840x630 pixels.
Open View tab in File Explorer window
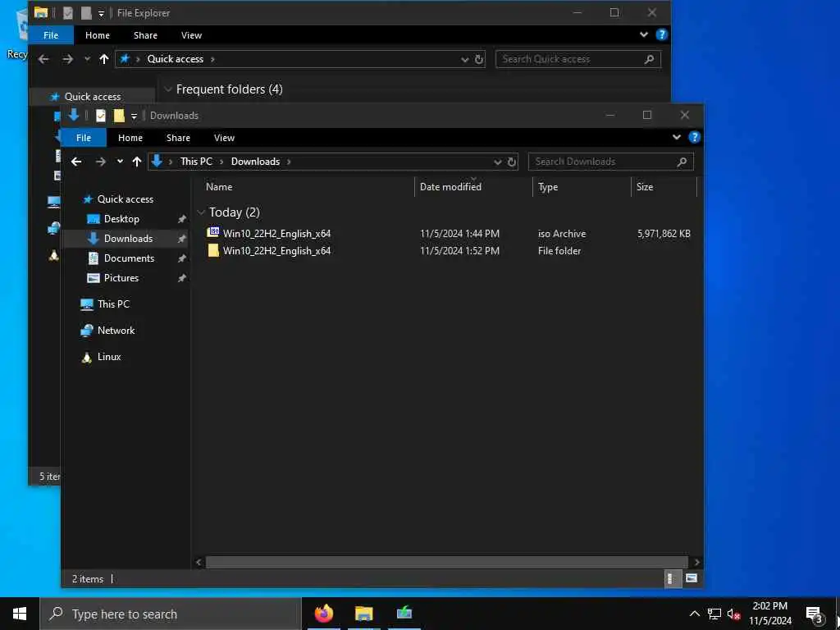tap(191, 35)
